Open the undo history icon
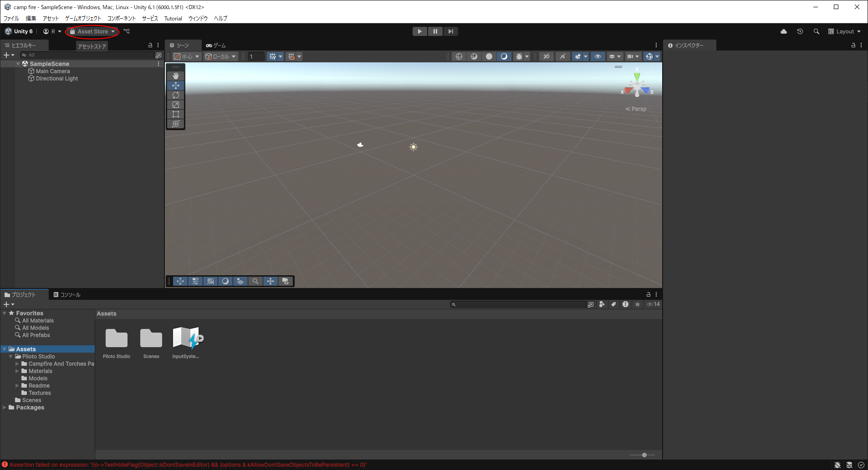Image resolution: width=868 pixels, height=470 pixels. (x=800, y=31)
